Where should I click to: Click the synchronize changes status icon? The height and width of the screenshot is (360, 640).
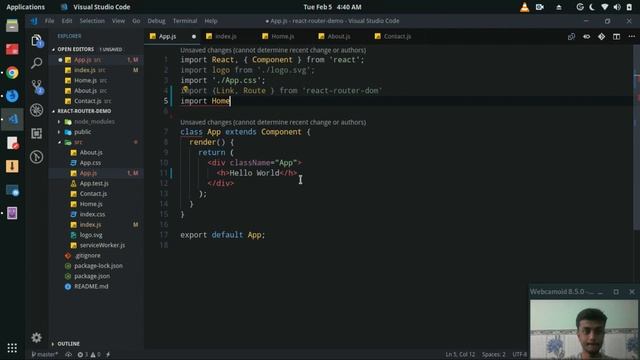(x=69, y=354)
